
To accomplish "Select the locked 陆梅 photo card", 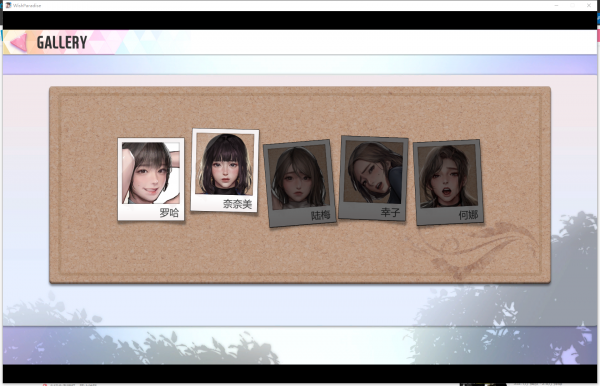I will [300, 183].
